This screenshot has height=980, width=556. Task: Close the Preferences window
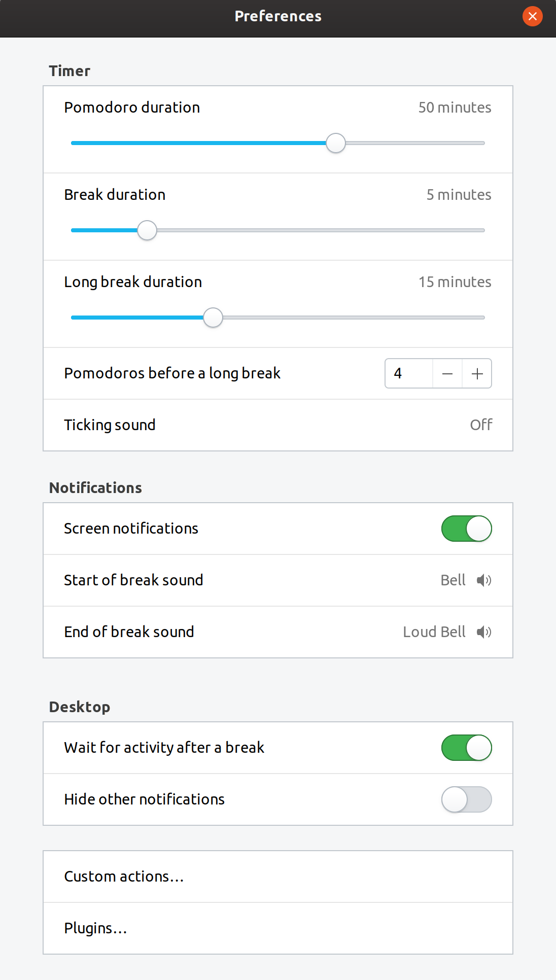point(532,16)
